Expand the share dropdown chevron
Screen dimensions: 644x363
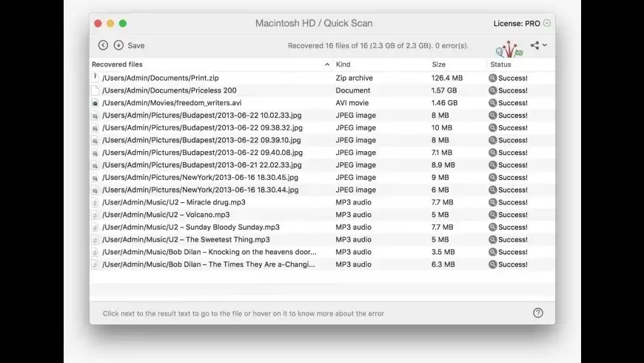click(x=545, y=44)
